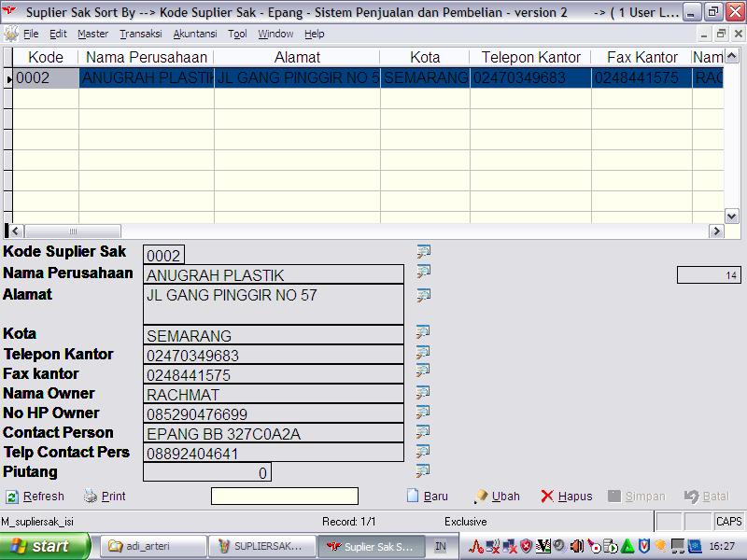Click sort icon beside Contact Person field
This screenshot has height=560, width=747.
(x=423, y=431)
